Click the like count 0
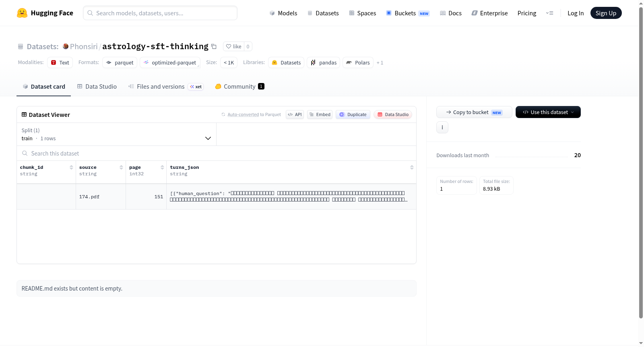This screenshot has height=347, width=644. pos(248,46)
